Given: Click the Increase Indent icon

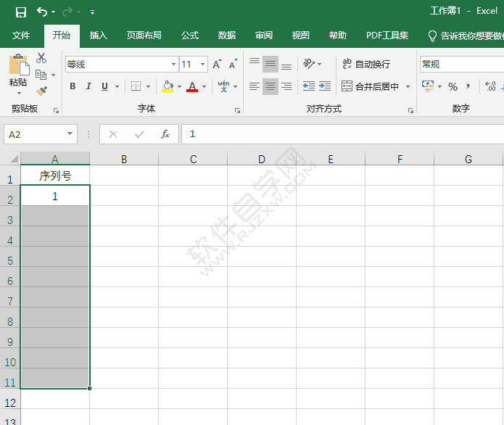Looking at the screenshot, I should pos(325,86).
